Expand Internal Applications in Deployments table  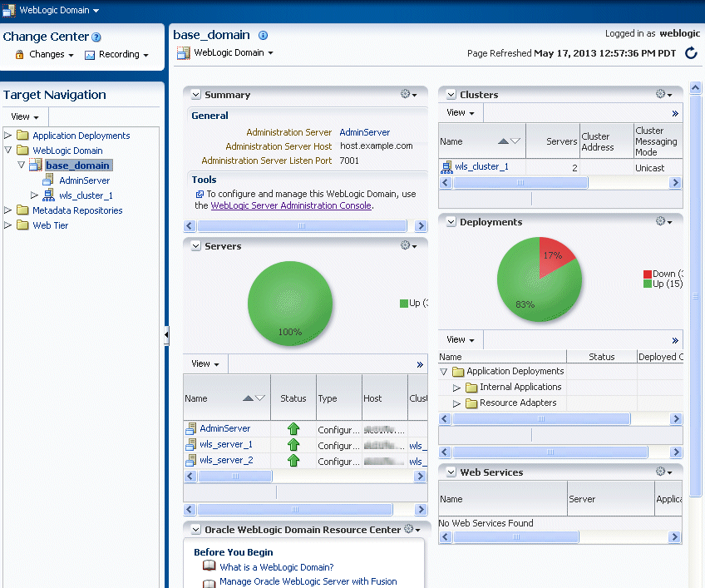pos(456,388)
